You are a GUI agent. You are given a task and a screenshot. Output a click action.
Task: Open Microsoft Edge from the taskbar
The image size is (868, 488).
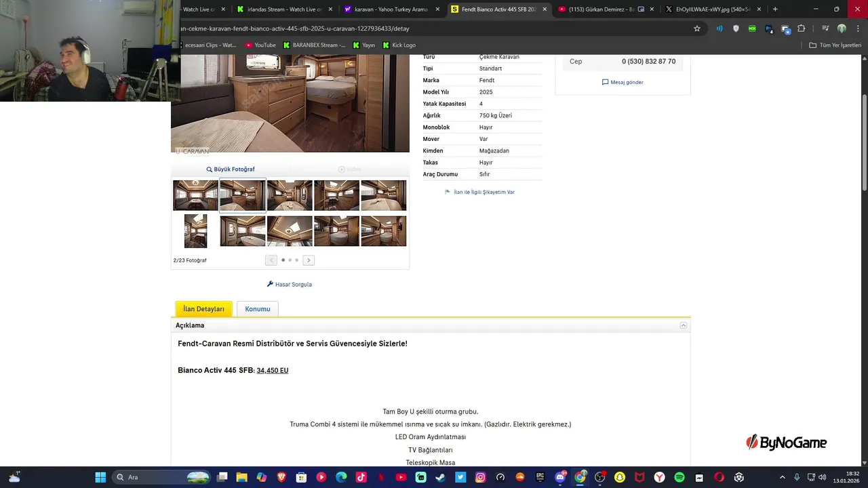341,477
